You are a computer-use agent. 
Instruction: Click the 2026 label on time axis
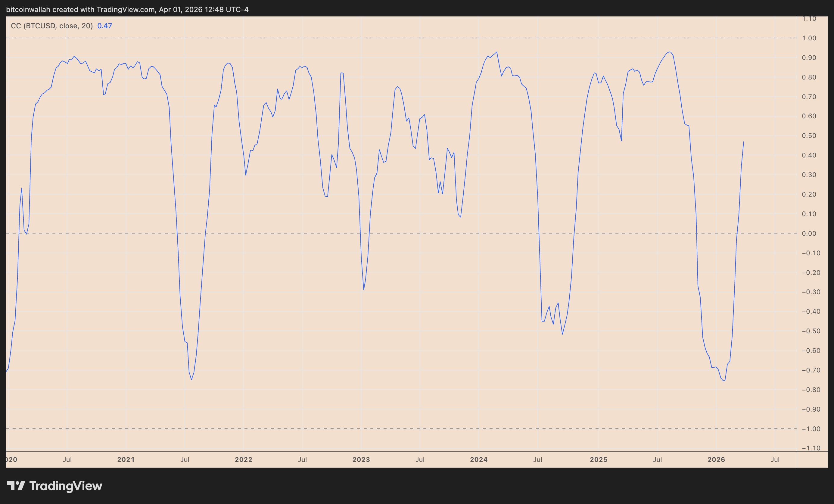(716, 460)
